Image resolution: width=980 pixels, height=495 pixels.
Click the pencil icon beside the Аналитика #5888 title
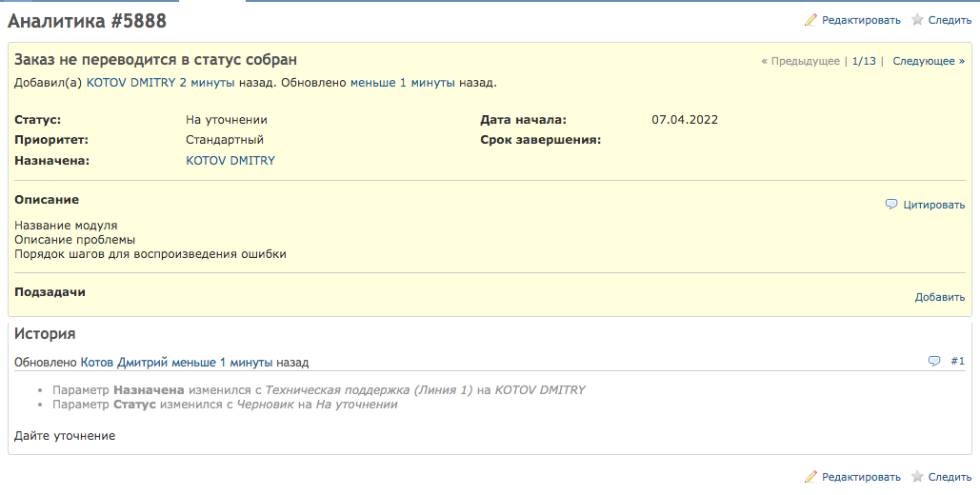point(810,20)
